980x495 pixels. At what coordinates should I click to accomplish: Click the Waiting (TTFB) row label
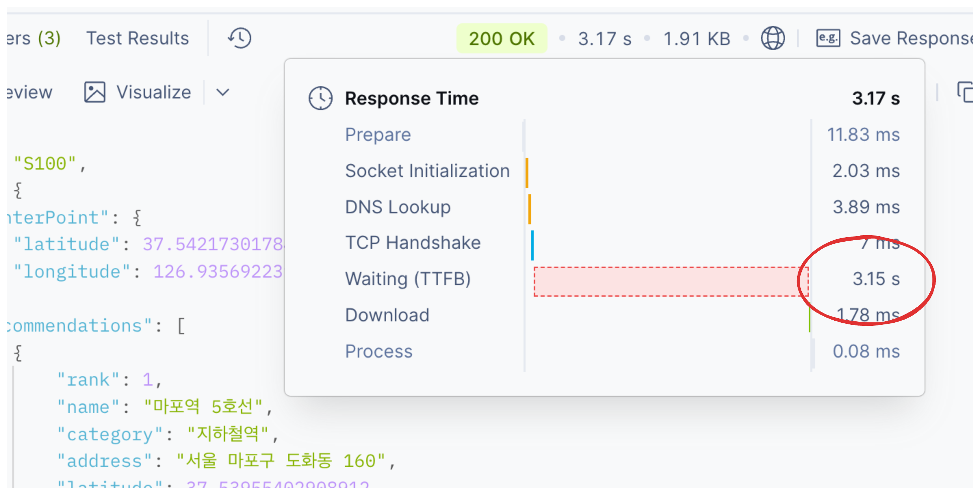(408, 279)
